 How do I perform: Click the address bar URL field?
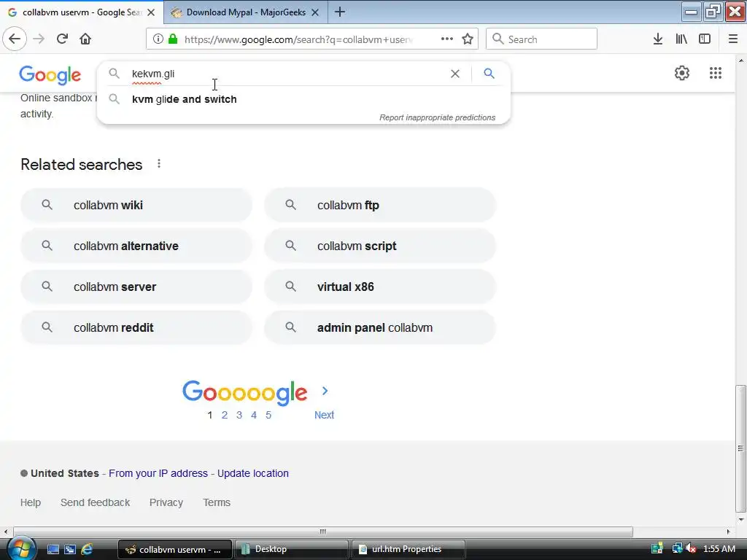click(298, 39)
